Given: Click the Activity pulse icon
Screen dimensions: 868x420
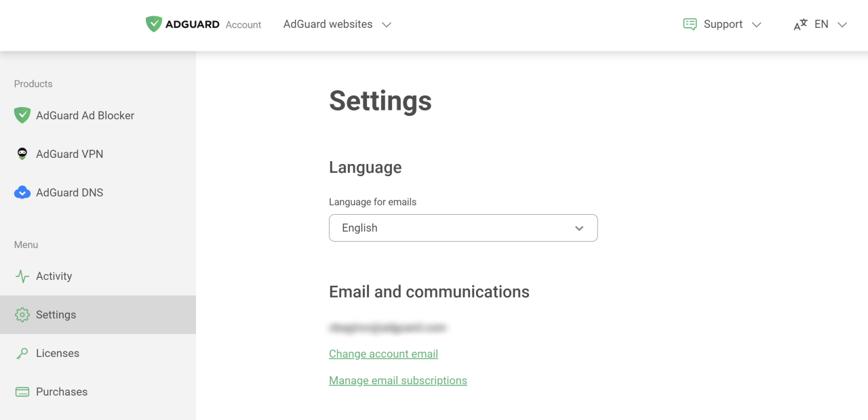Looking at the screenshot, I should 22,276.
